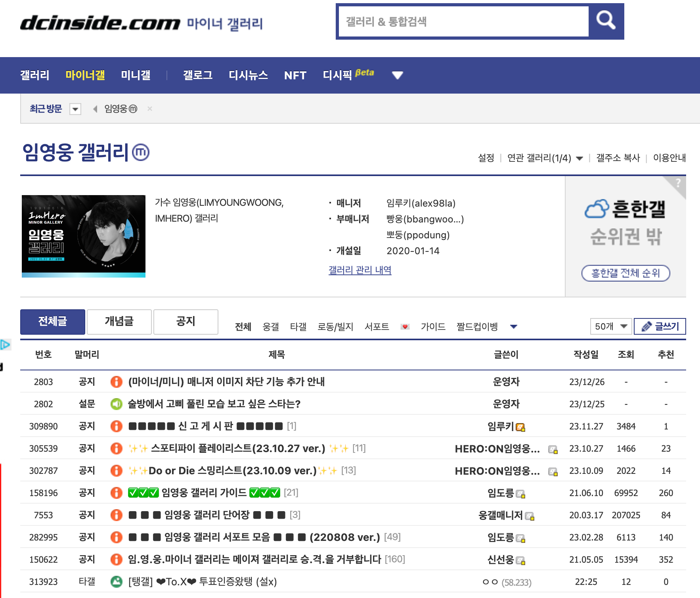Expand the yellow triangle menu in the navigation bar

click(397, 75)
